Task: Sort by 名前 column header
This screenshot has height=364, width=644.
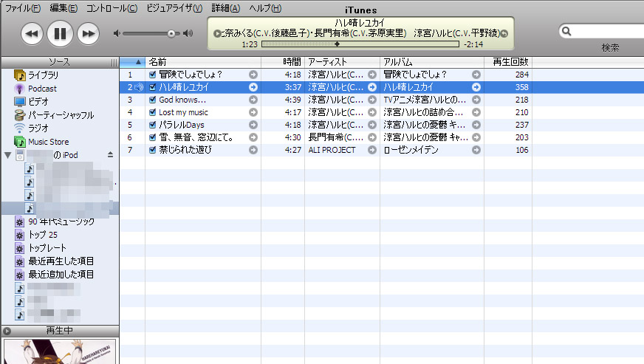Action: point(203,62)
